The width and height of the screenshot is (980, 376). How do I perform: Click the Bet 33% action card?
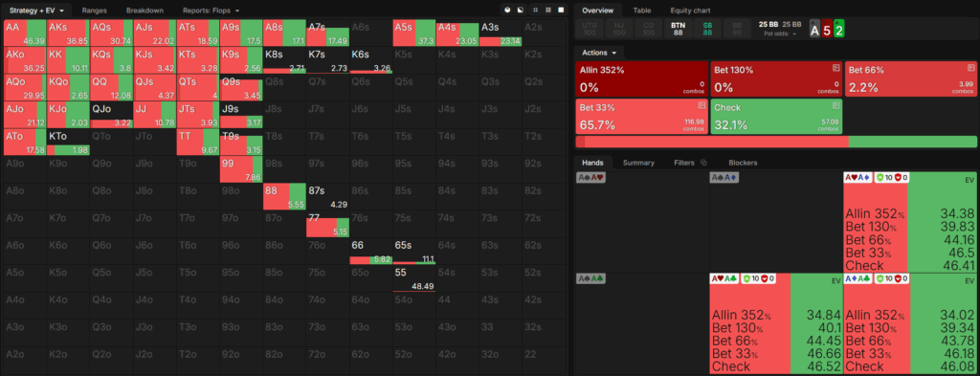click(x=642, y=116)
